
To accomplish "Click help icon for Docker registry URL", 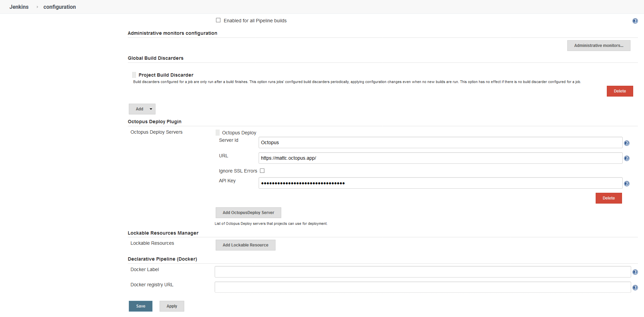I will 635,288.
